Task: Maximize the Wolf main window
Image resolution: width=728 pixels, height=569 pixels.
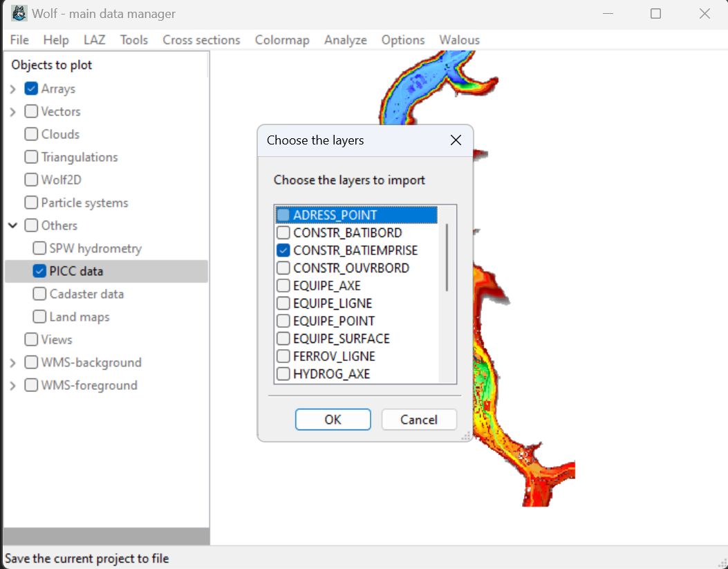Action: tap(655, 14)
